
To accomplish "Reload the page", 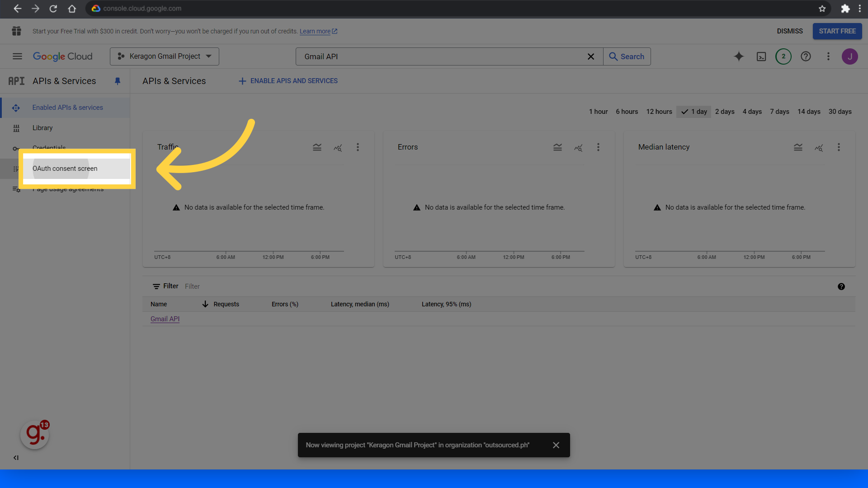I will pyautogui.click(x=53, y=9).
